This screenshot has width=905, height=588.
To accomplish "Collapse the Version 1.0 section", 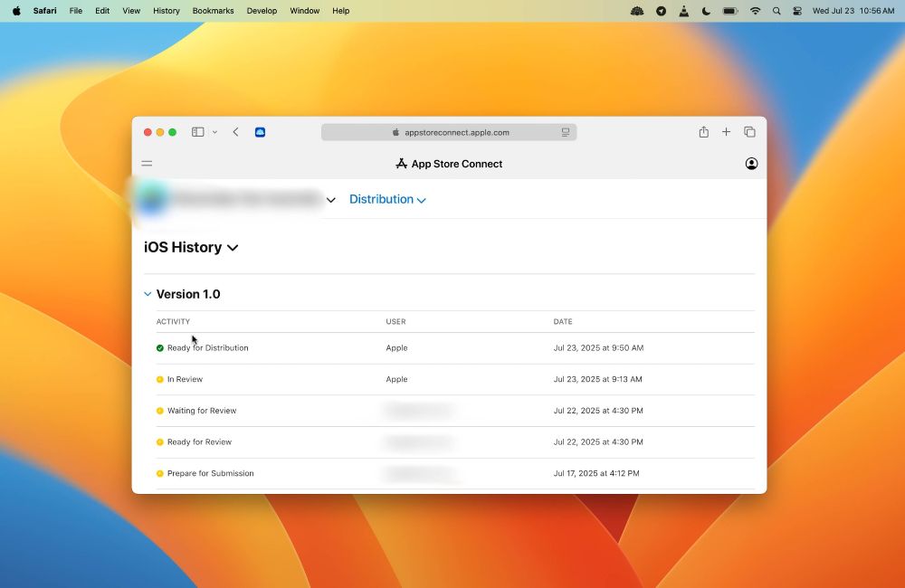I will [148, 294].
